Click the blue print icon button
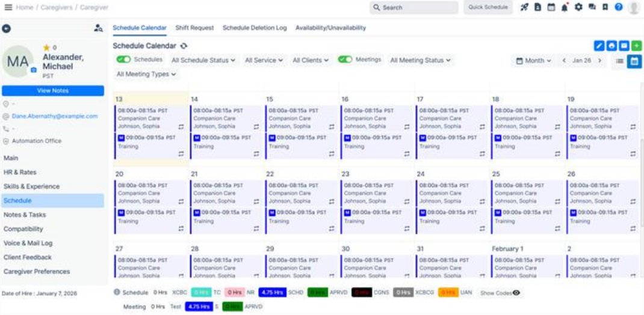 [x=611, y=46]
